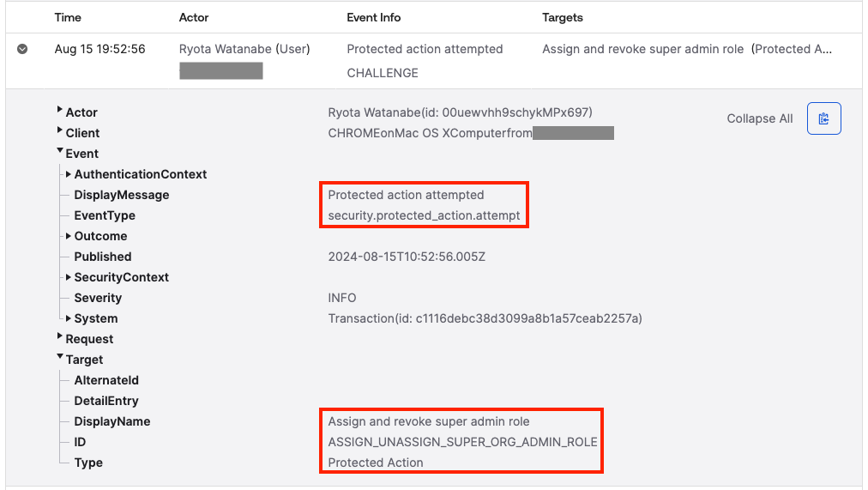Click the Event Info column header

pos(373,17)
